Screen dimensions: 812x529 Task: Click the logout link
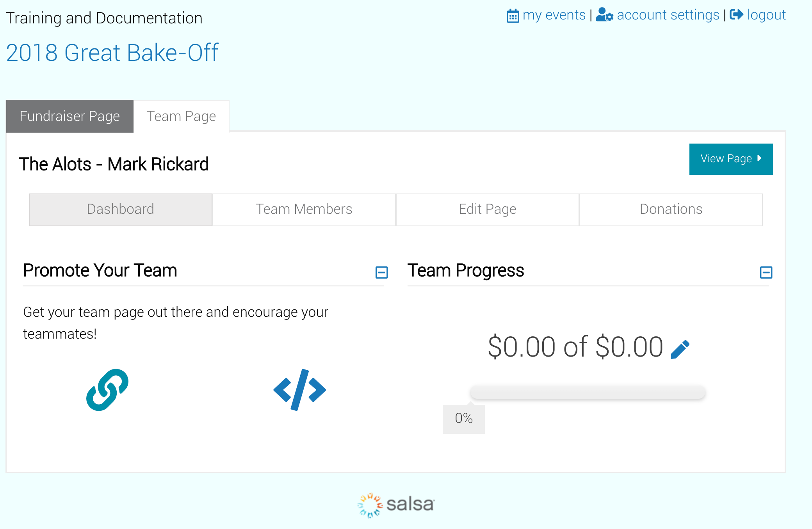[766, 15]
